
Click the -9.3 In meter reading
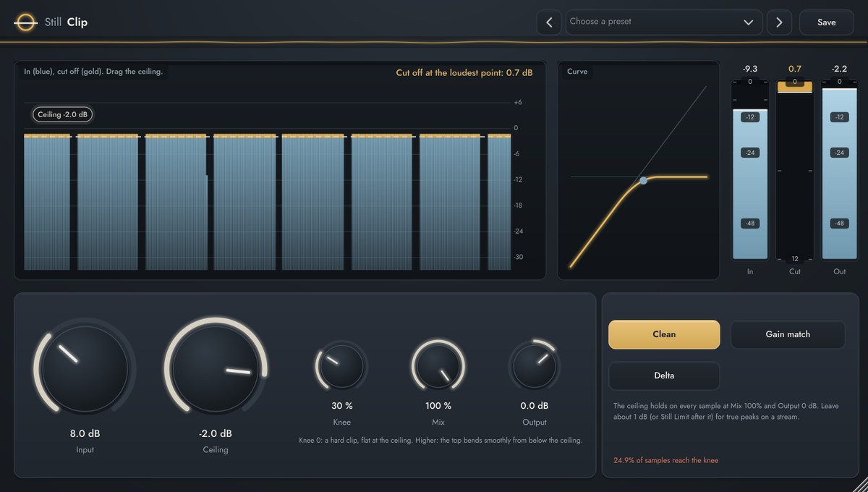click(750, 69)
